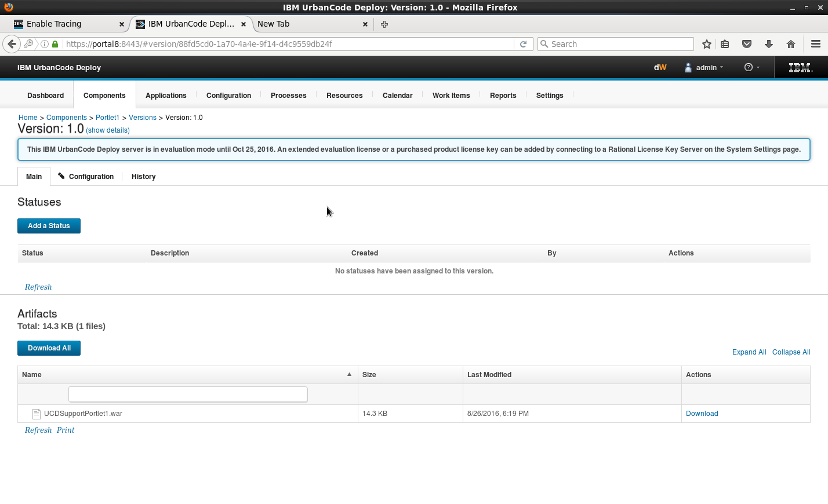Click the UCDSupportPortlet1.war file icon

(37, 414)
